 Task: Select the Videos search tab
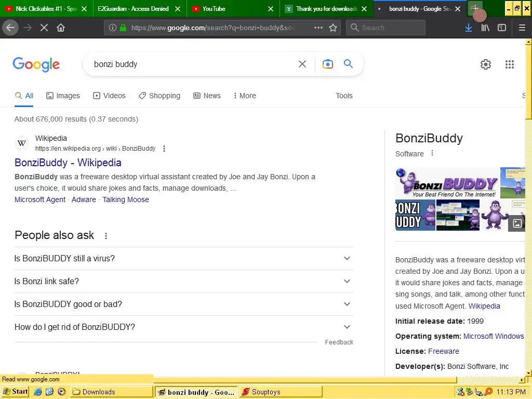click(109, 96)
